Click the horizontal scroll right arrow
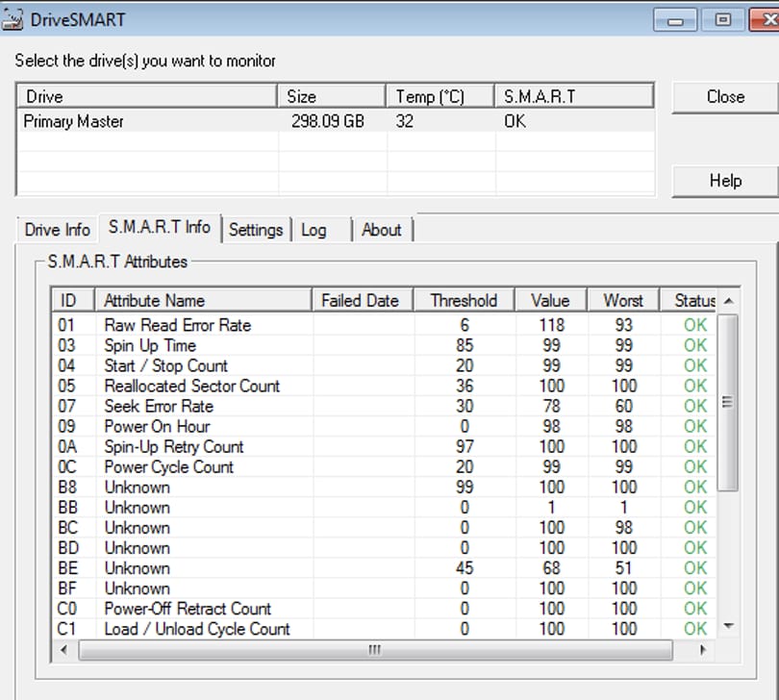779x700 pixels. (702, 650)
